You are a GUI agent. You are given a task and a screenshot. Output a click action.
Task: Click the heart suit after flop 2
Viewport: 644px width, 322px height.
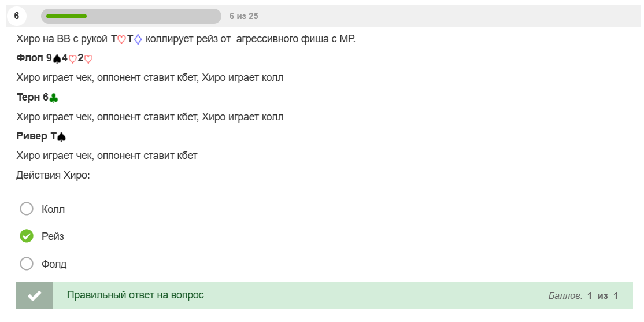(88, 59)
